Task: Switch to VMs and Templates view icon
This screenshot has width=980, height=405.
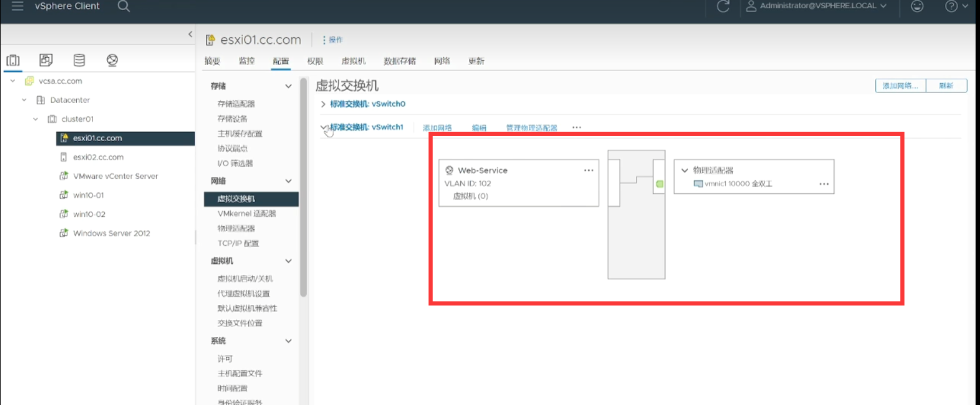Action: click(x=46, y=60)
